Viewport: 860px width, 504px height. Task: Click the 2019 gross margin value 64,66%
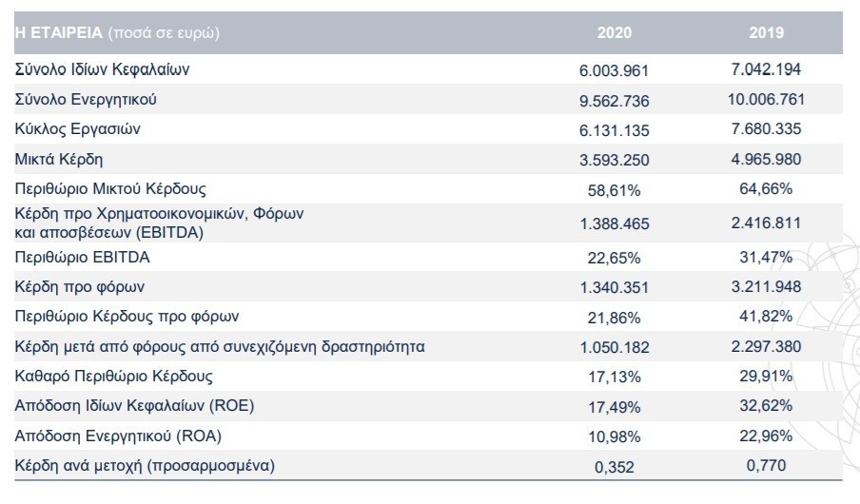pos(766,188)
